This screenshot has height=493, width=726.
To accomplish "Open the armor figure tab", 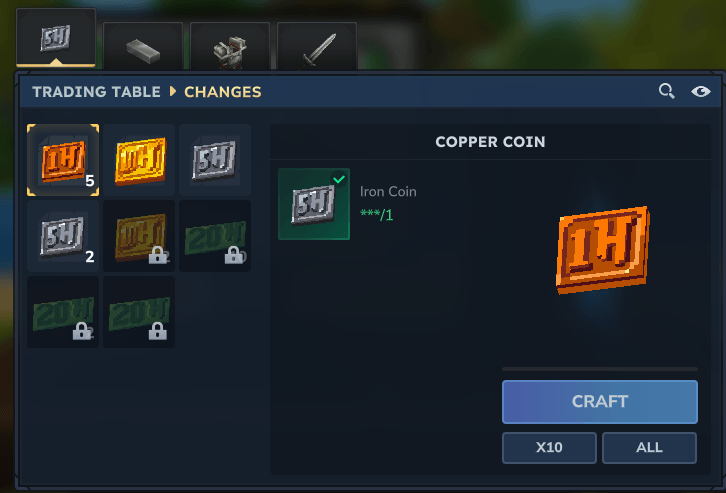I will pyautogui.click(x=230, y=46).
